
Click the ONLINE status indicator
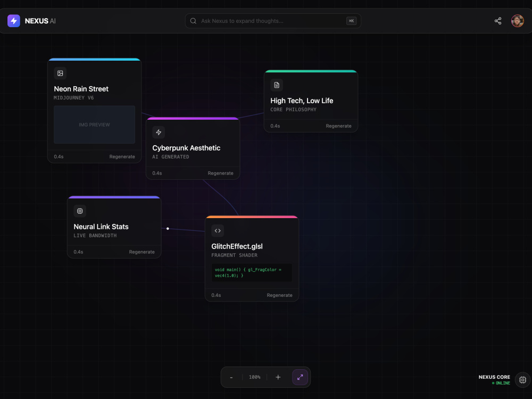point(501,383)
